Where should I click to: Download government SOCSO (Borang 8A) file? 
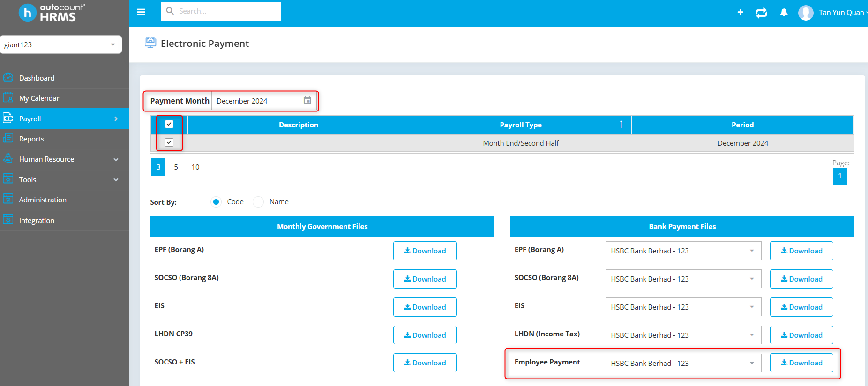(425, 279)
